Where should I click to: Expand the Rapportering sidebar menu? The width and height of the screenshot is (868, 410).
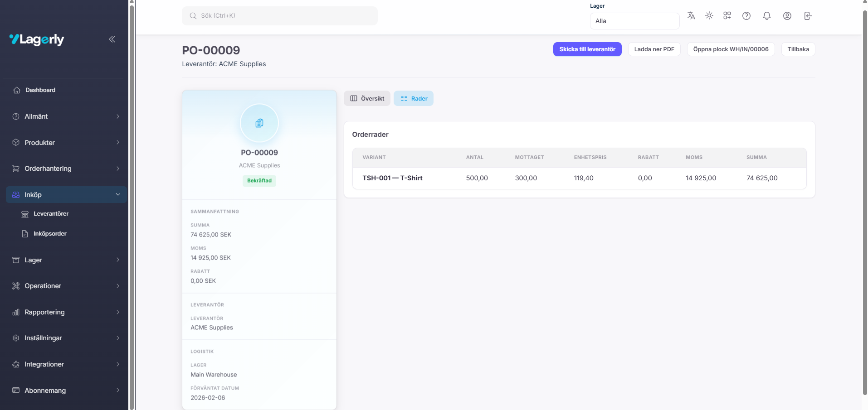tap(66, 312)
